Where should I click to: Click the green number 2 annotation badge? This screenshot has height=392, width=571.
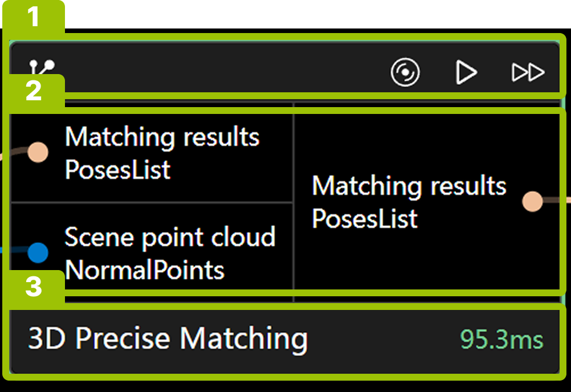(x=34, y=91)
